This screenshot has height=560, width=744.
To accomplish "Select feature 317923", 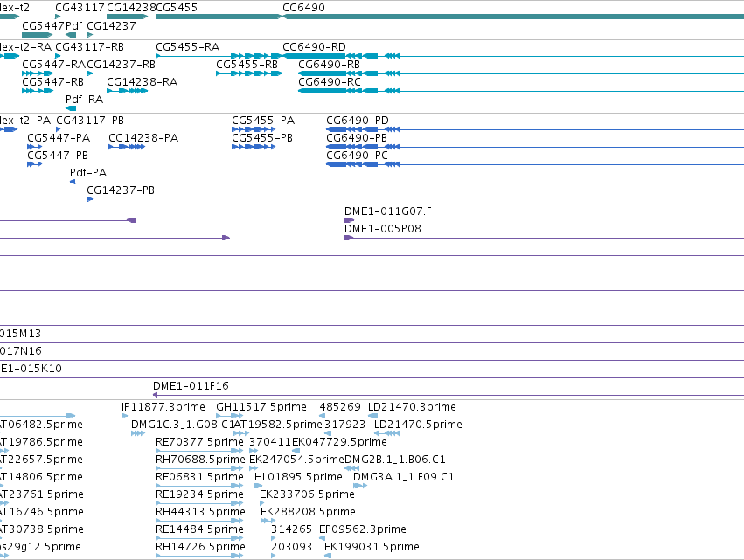I will (x=345, y=425).
